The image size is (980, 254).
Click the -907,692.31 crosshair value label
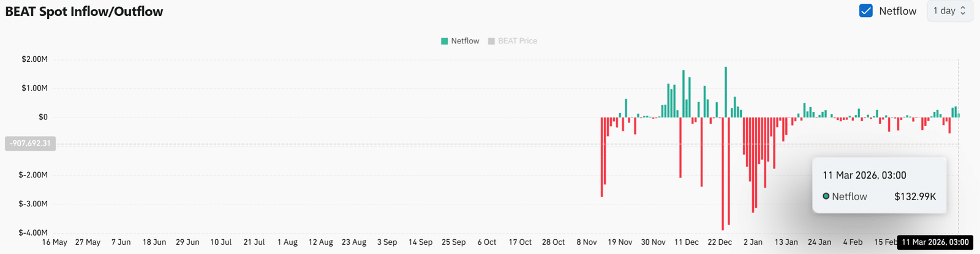point(30,144)
